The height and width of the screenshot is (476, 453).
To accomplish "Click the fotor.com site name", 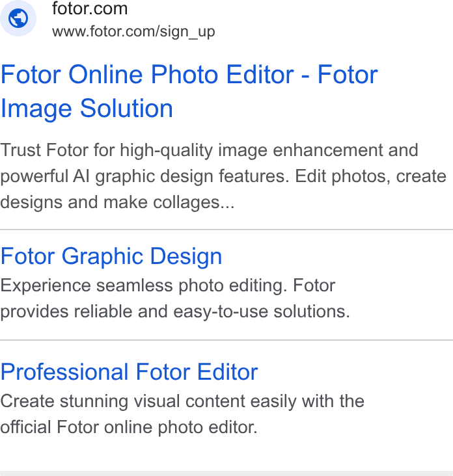I will point(90,8).
